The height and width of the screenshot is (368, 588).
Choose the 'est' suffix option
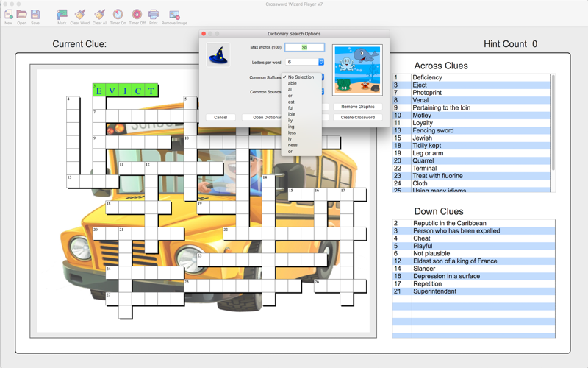301,102
